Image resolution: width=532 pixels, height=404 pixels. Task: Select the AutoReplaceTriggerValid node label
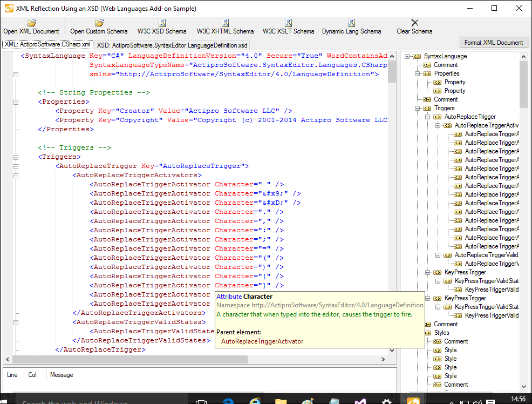(x=487, y=255)
